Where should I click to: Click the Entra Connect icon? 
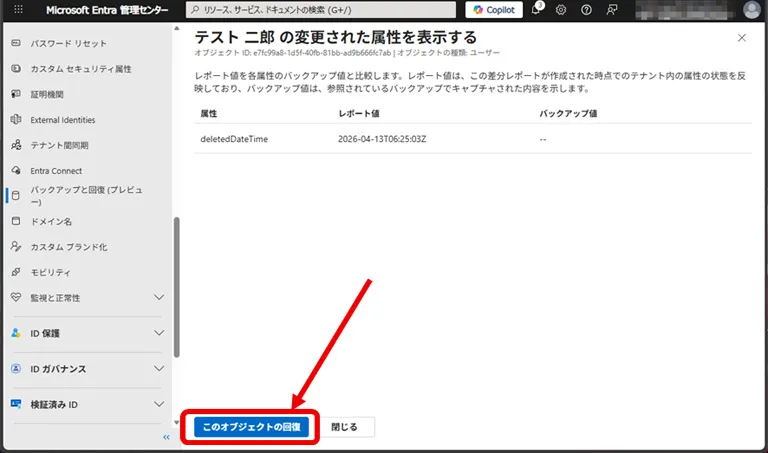pyautogui.click(x=16, y=170)
